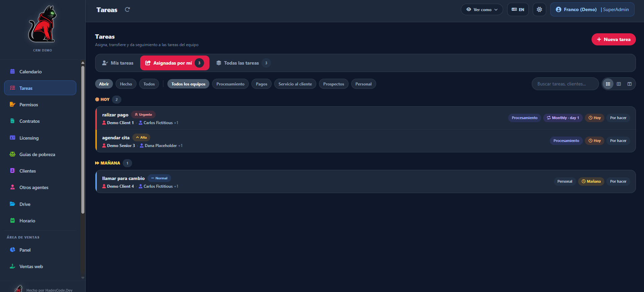The height and width of the screenshot is (292, 644).
Task: Switch language with EN button
Action: point(518,9)
